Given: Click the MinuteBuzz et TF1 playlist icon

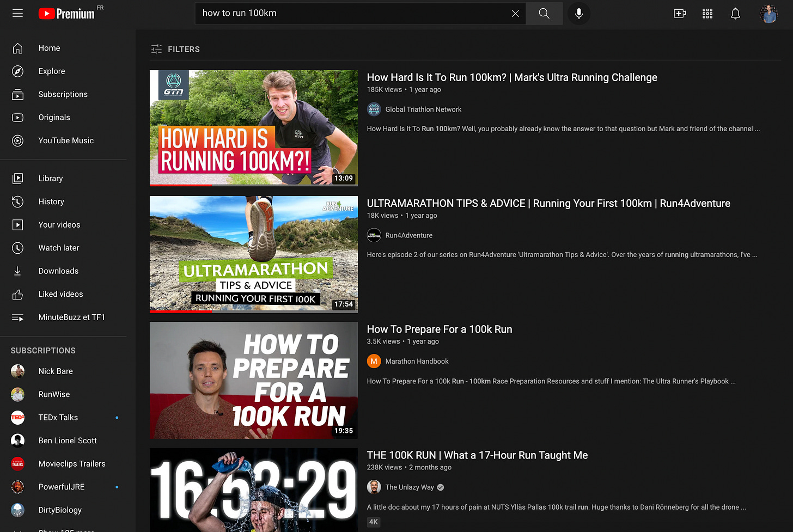Looking at the screenshot, I should [x=17, y=317].
